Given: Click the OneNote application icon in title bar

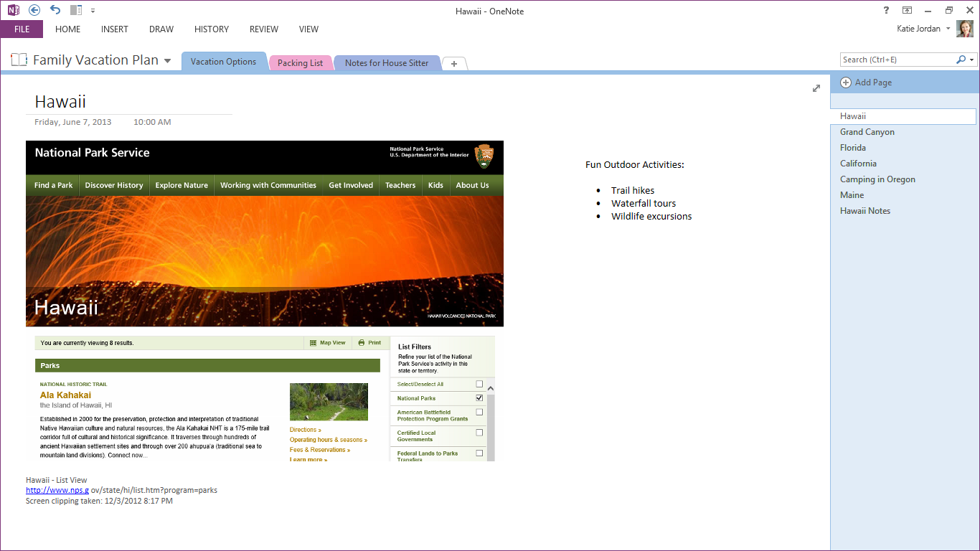Looking at the screenshot, I should [x=14, y=10].
